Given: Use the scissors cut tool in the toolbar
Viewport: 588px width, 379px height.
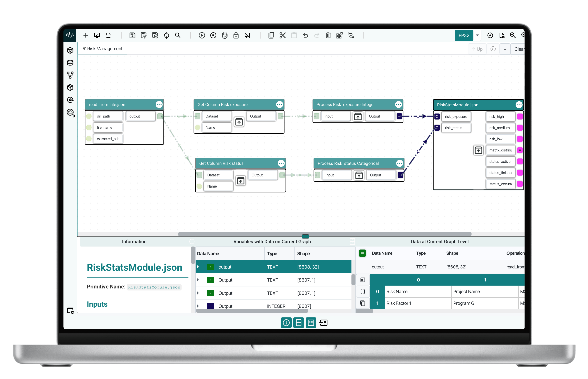Looking at the screenshot, I should [x=283, y=35].
